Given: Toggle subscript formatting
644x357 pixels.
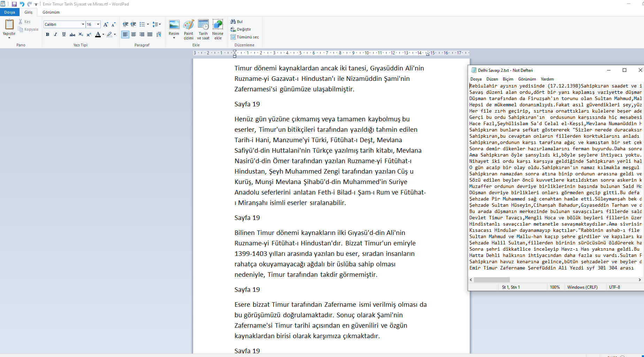Looking at the screenshot, I should (x=81, y=35).
